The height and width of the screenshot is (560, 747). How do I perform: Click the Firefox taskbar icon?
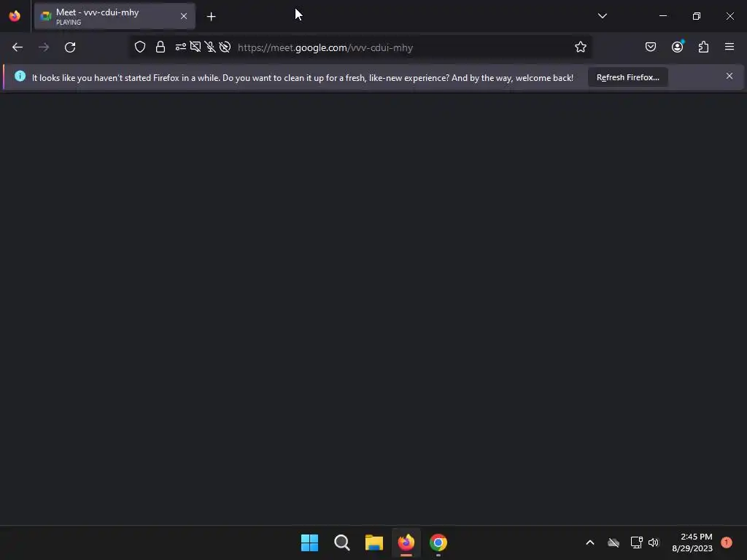[x=406, y=542]
